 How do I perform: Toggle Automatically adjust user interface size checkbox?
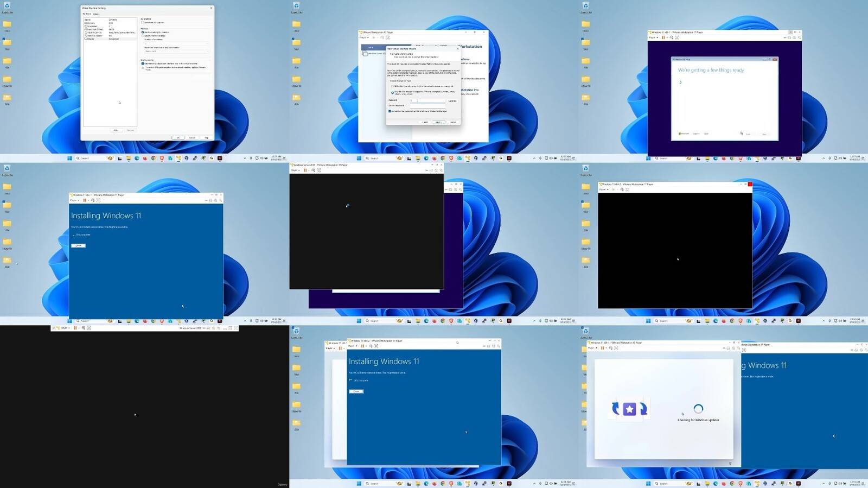(143, 64)
